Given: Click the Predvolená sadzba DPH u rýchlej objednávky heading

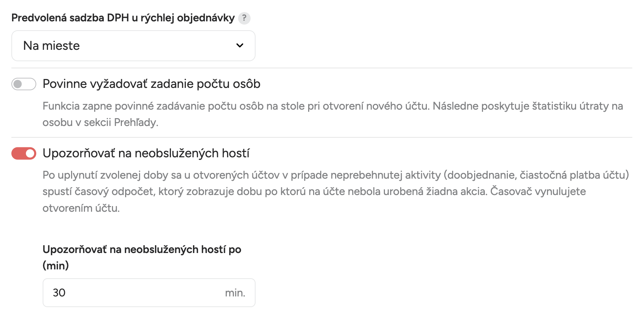Looking at the screenshot, I should (x=123, y=18).
